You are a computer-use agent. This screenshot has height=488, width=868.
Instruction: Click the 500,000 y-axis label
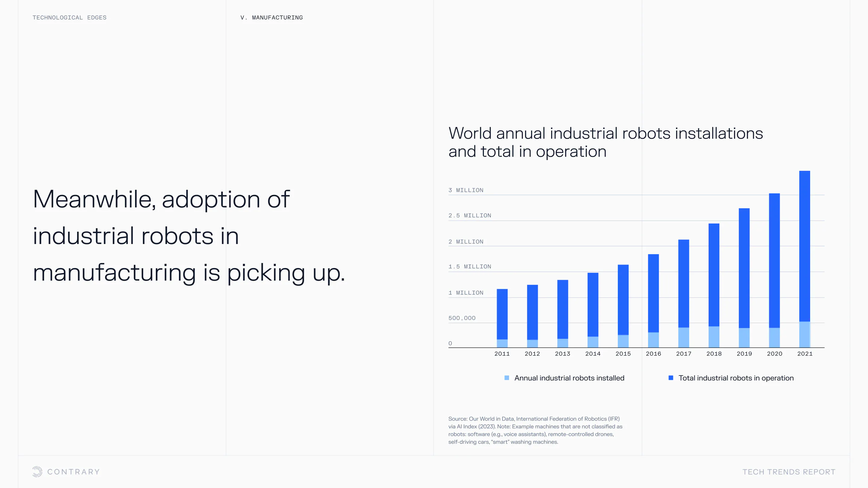point(462,318)
